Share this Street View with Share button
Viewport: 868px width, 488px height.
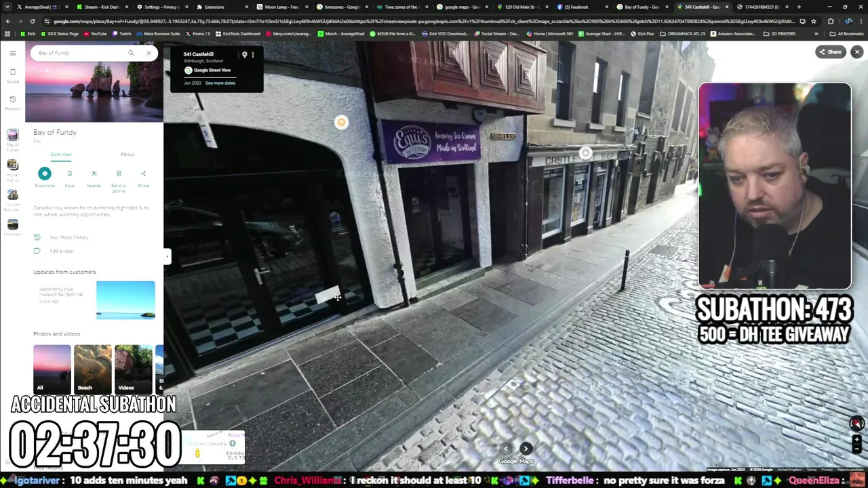pyautogui.click(x=830, y=52)
